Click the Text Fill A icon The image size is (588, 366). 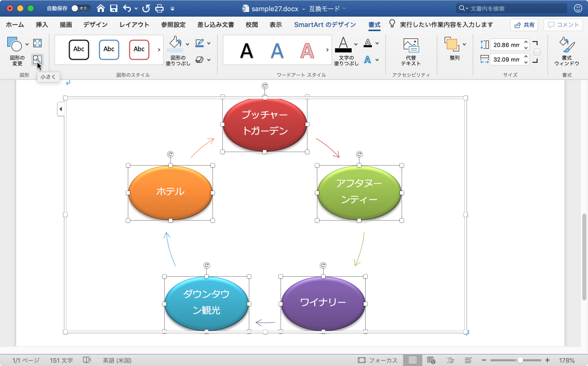pyautogui.click(x=343, y=44)
